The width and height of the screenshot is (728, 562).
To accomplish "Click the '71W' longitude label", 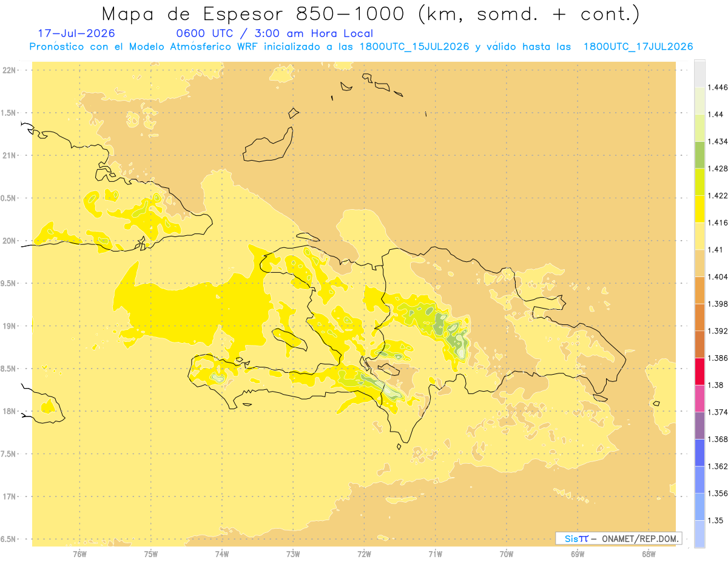I will point(435,554).
